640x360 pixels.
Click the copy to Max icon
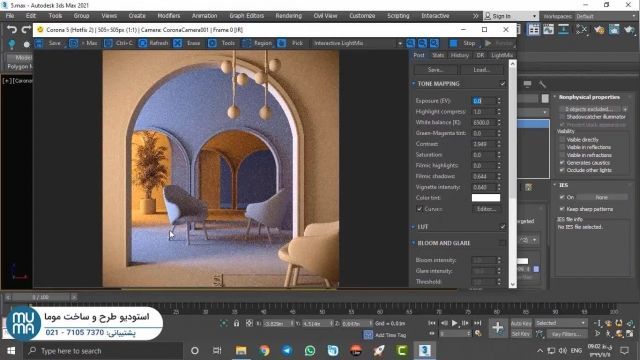(x=73, y=43)
